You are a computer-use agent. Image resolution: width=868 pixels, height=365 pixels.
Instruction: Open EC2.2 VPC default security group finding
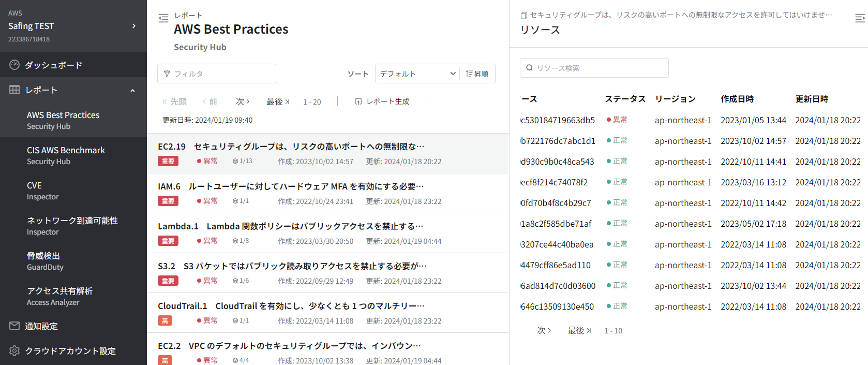(328, 349)
